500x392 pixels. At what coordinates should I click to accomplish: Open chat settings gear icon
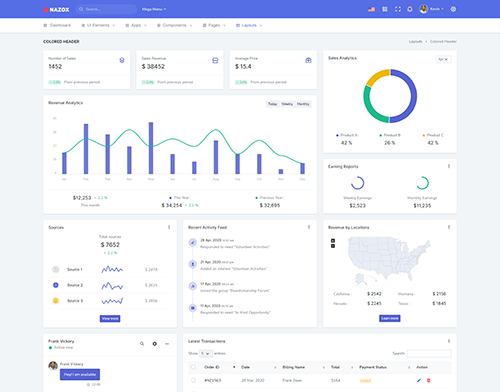point(155,344)
